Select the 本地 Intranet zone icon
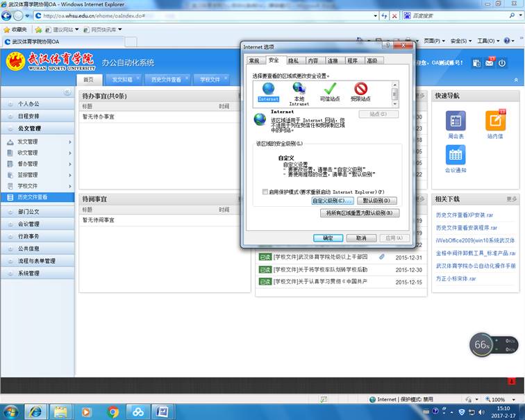Screen dimensions: 525x420 (x=299, y=90)
